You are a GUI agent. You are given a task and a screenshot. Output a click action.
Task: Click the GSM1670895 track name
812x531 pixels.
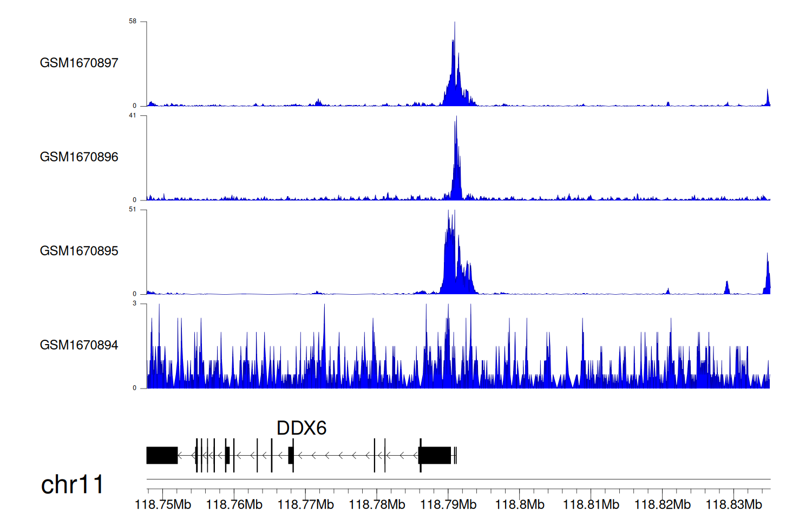(79, 251)
